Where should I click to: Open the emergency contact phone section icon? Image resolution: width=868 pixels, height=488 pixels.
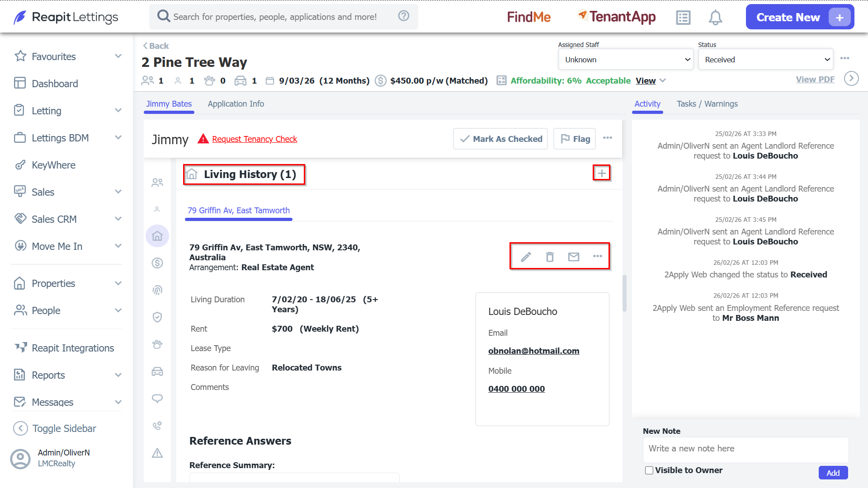coord(157,426)
